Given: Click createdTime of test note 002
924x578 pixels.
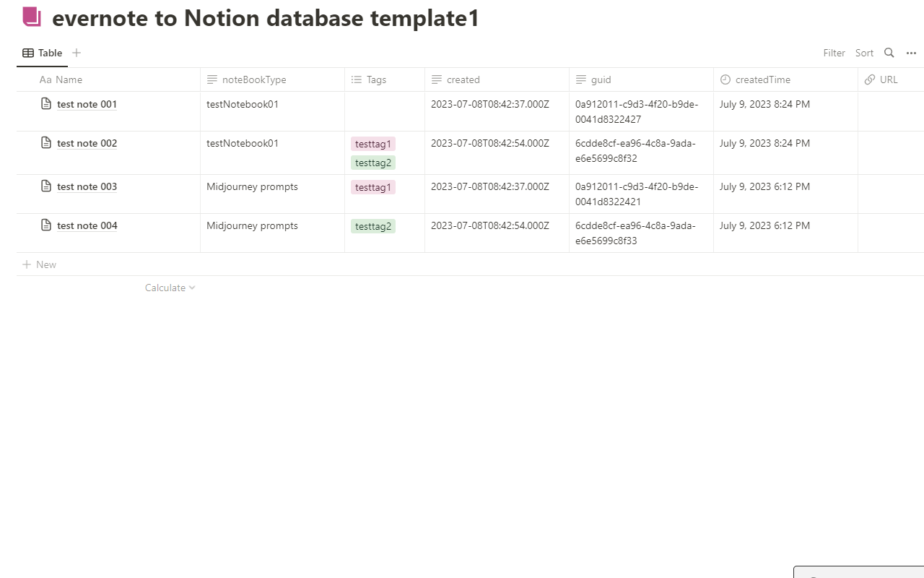Looking at the screenshot, I should [764, 143].
